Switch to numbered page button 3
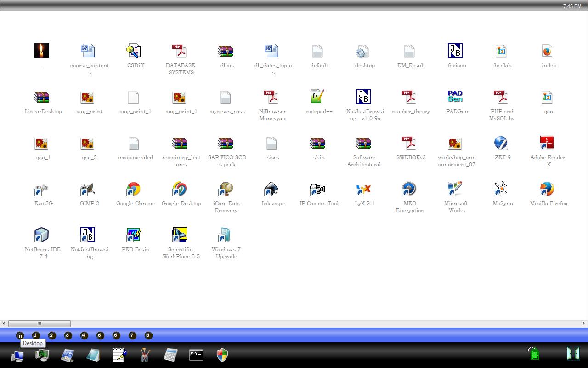 point(68,335)
